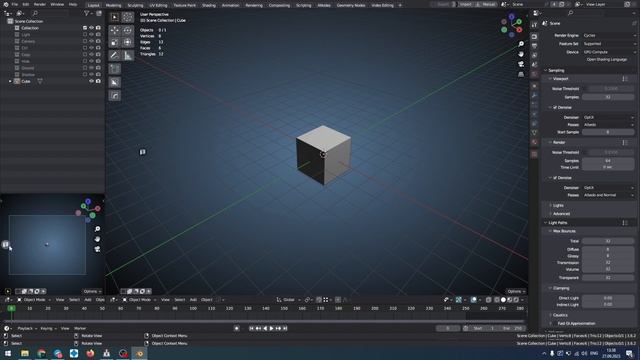This screenshot has height=360, width=640.
Task: Click the Options button in main viewport
Action: (516, 291)
